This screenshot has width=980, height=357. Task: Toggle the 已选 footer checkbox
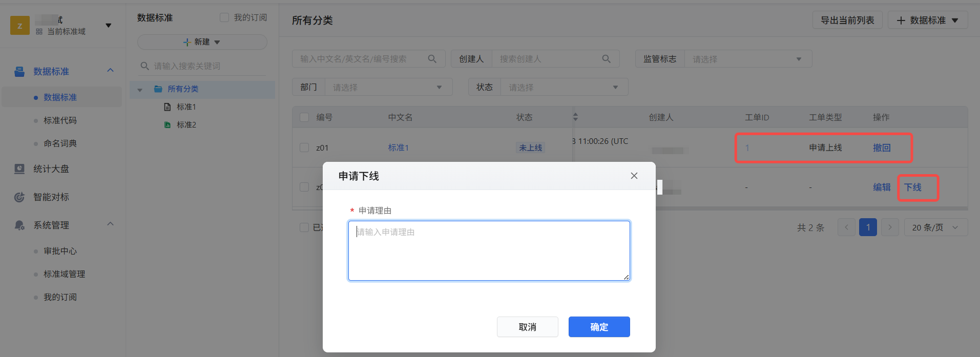[x=304, y=227]
